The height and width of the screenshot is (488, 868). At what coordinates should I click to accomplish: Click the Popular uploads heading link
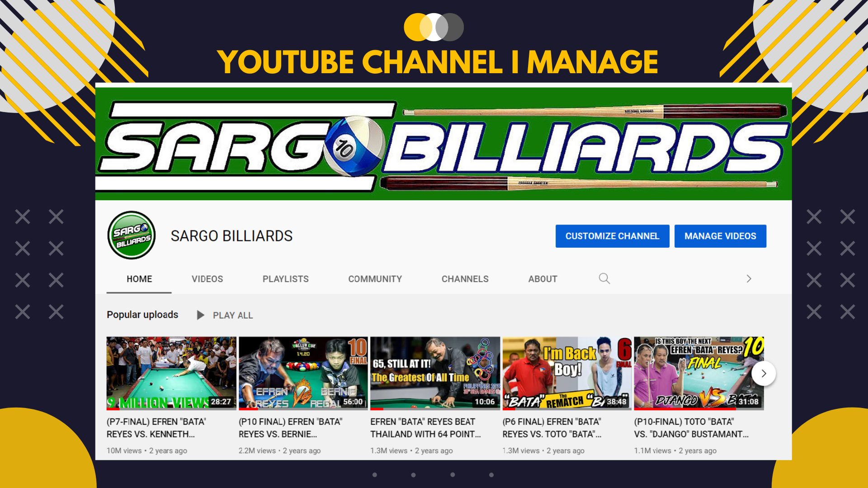tap(142, 314)
